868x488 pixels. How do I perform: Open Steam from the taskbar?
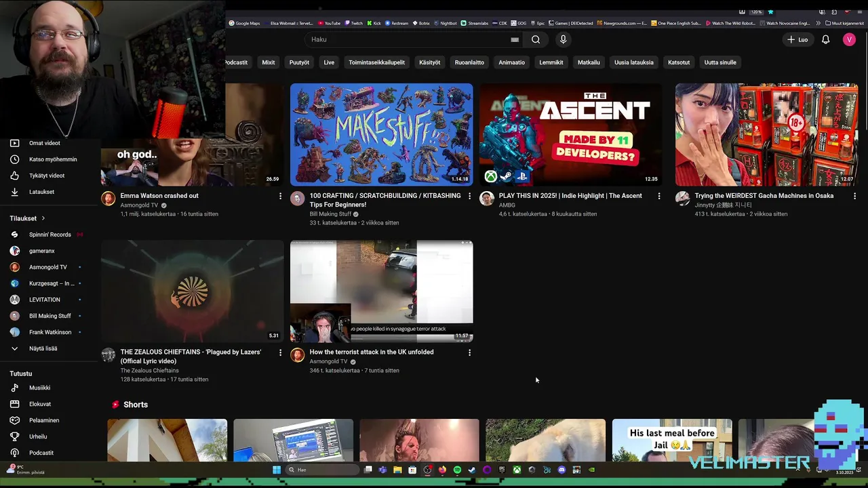click(x=472, y=470)
